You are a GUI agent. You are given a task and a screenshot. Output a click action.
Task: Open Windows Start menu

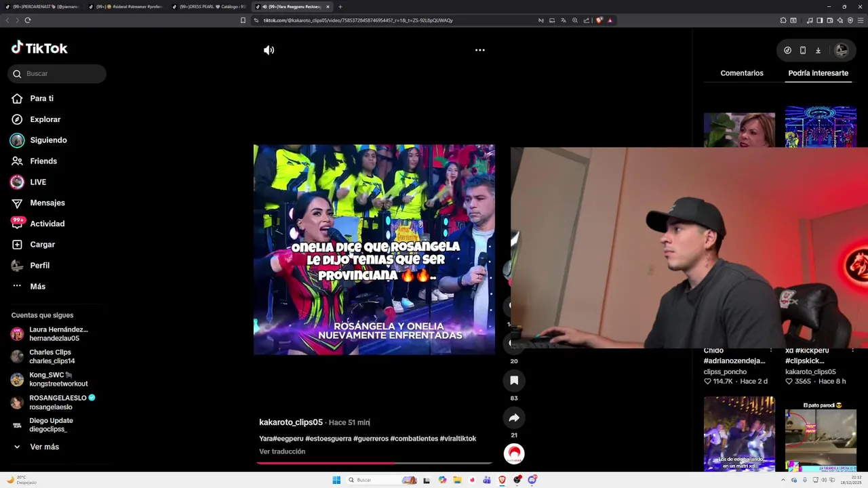click(x=336, y=480)
